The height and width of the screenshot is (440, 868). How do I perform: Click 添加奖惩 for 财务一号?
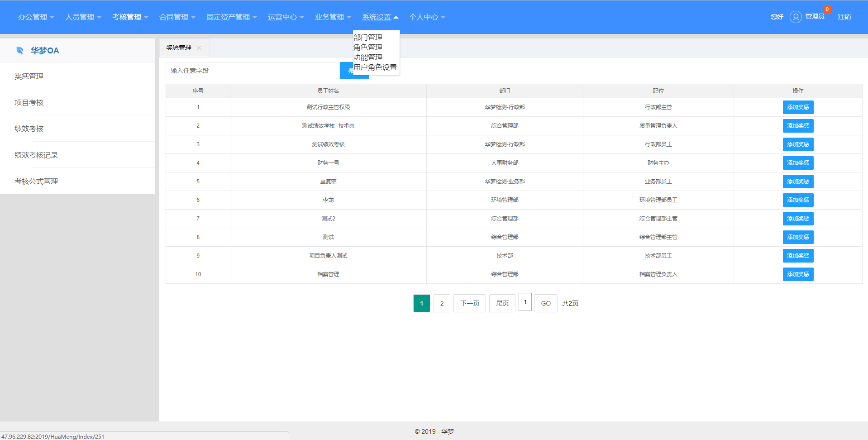pyautogui.click(x=797, y=163)
